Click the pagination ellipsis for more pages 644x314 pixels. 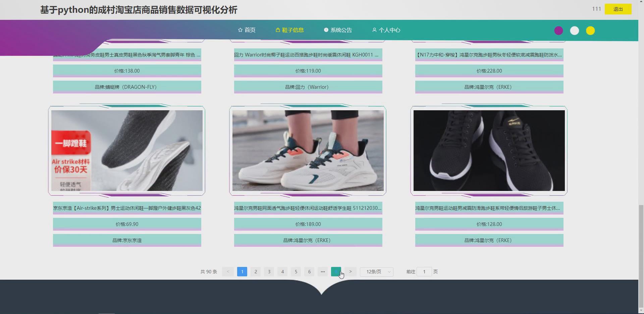click(323, 272)
